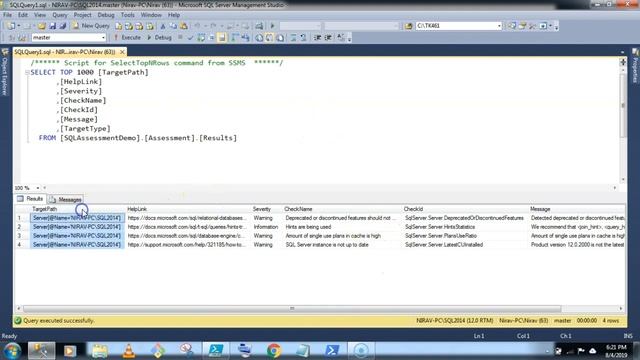This screenshot has height=360, width=640.
Task: Open the Object Explorer side panel
Action: (x=5, y=73)
